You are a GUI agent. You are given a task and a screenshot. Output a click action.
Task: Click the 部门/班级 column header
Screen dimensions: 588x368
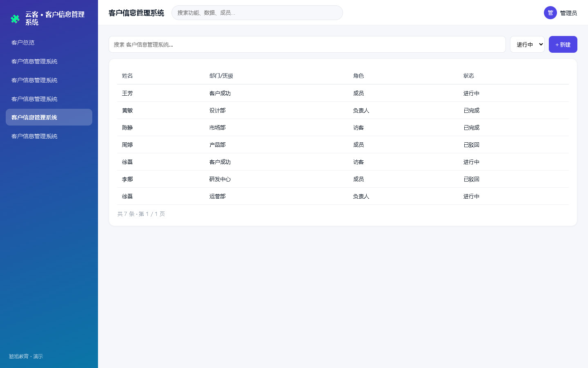tap(221, 76)
